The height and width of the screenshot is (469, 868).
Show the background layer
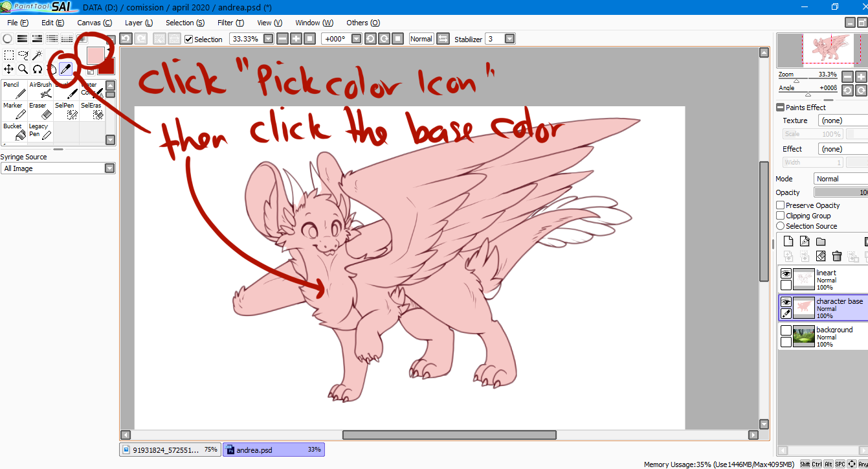tap(786, 331)
